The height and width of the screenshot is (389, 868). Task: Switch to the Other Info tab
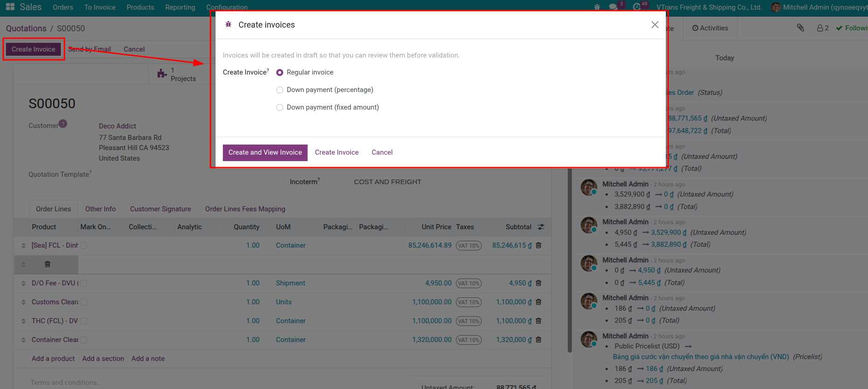pyautogui.click(x=100, y=209)
